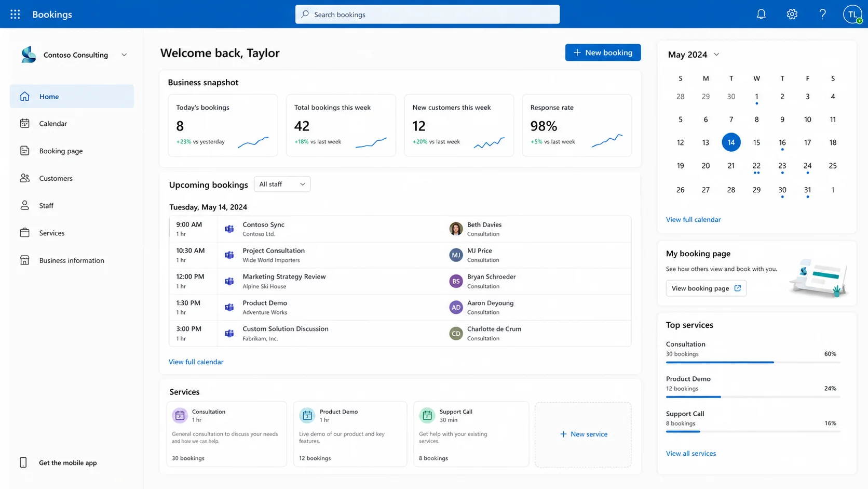Click the Response rate trend sparkline
Image resolution: width=868 pixels, height=489 pixels.
pos(607,140)
